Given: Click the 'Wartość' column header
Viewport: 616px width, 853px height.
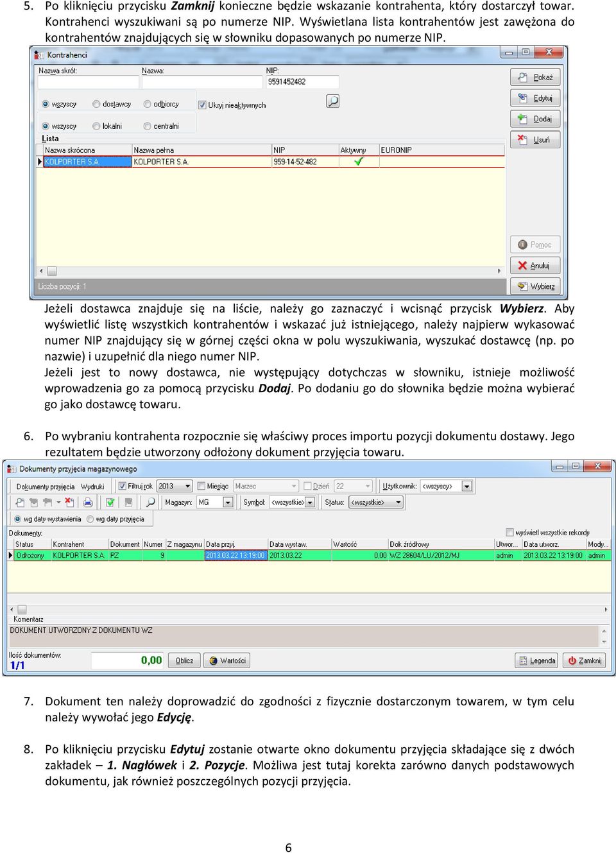Looking at the screenshot, I should click(x=359, y=544).
